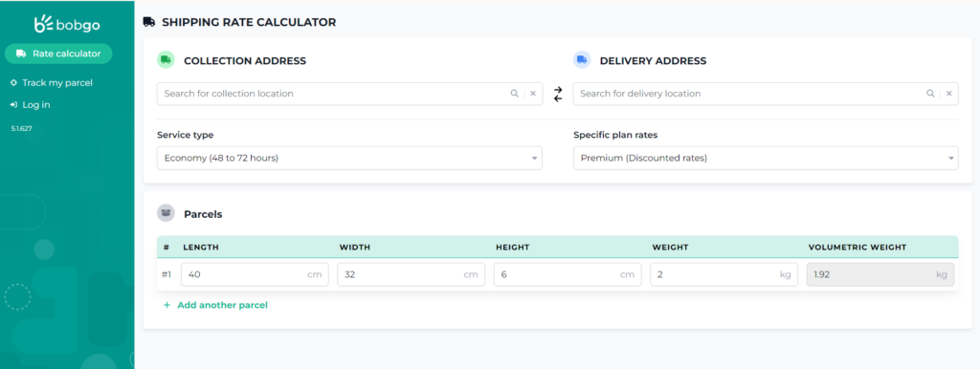Click the plus icon before Add another parcel
Viewport: 980px width, 369px height.
pos(167,305)
